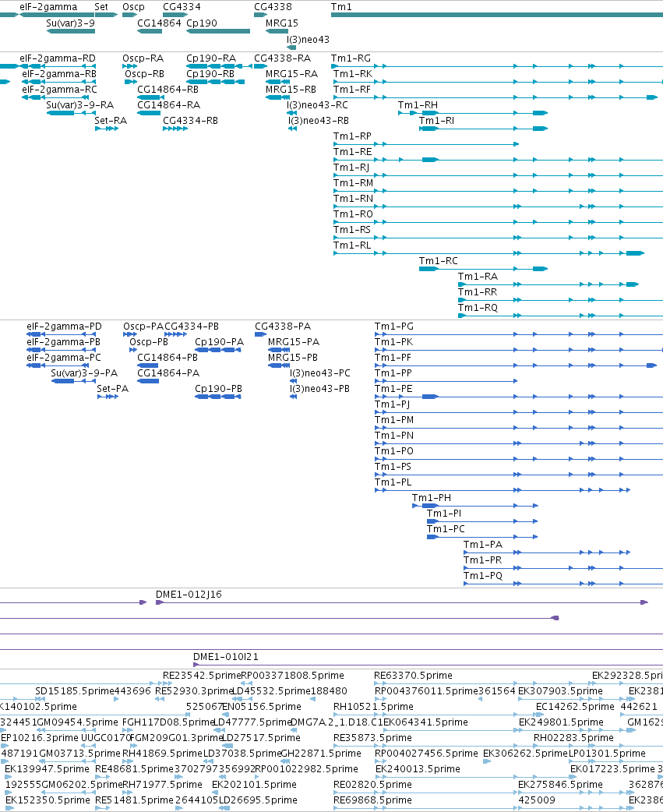Click EST label EK249801.5prime
Screen dimensions: 663x812
tap(561, 722)
